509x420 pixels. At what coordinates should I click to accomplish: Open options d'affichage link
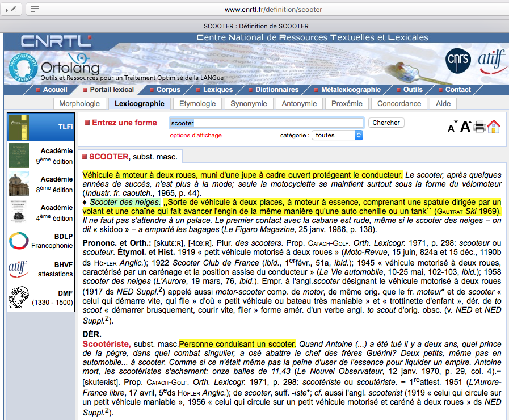(x=196, y=135)
